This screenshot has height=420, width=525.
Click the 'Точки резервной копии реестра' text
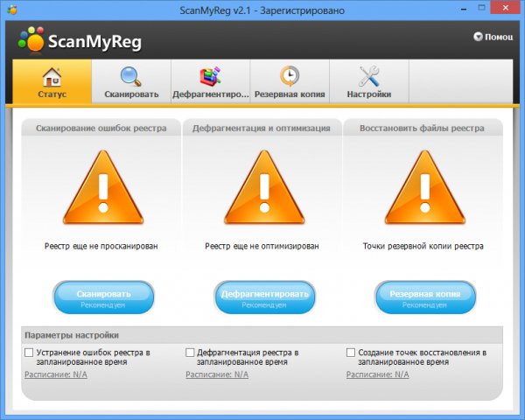pos(423,246)
